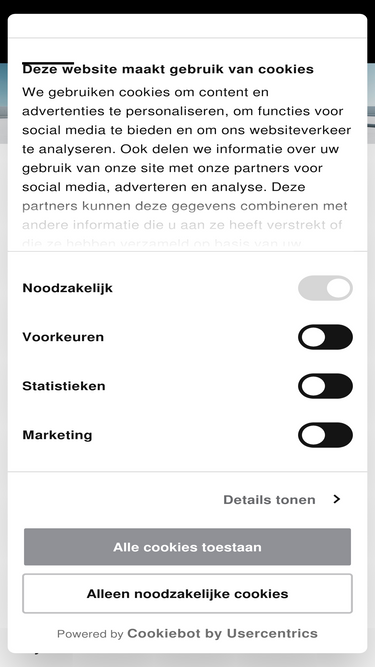Screen dimensions: 375x667
Task: Click the faded last line of cookie text
Action: (162, 244)
